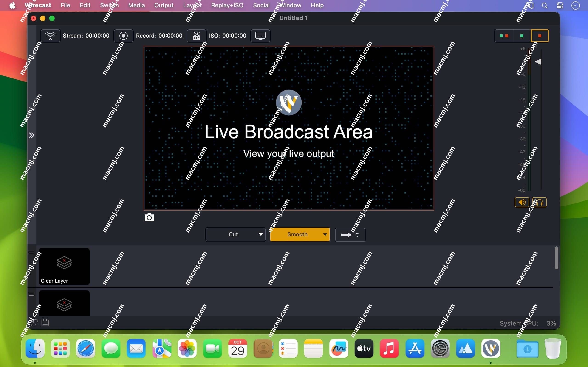Click the Stream broadcast icon
This screenshot has height=367, width=588.
point(50,35)
